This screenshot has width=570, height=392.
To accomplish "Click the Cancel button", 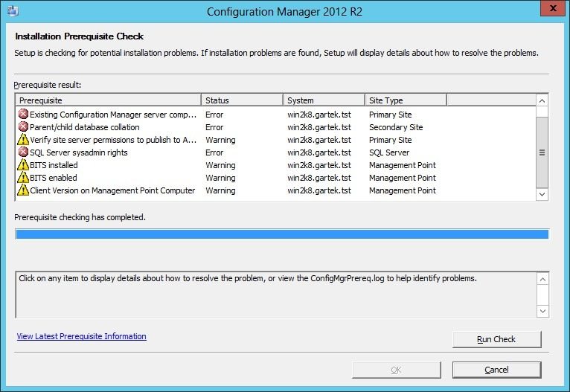I will (496, 370).
